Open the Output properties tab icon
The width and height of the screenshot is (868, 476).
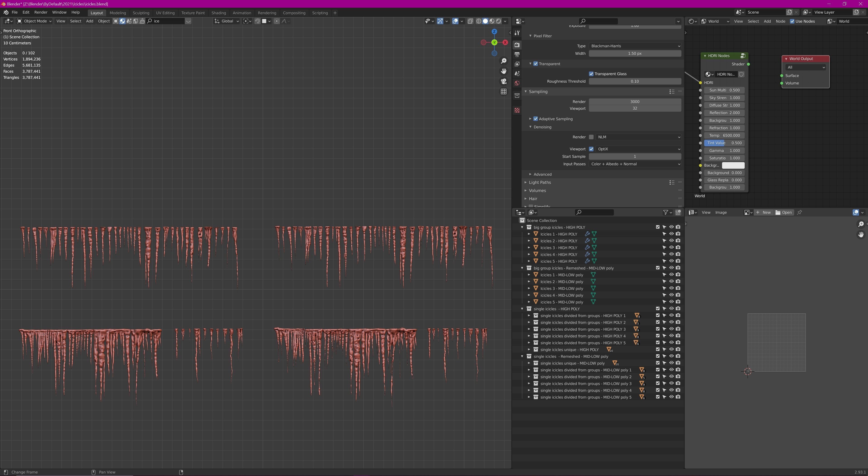click(x=517, y=55)
